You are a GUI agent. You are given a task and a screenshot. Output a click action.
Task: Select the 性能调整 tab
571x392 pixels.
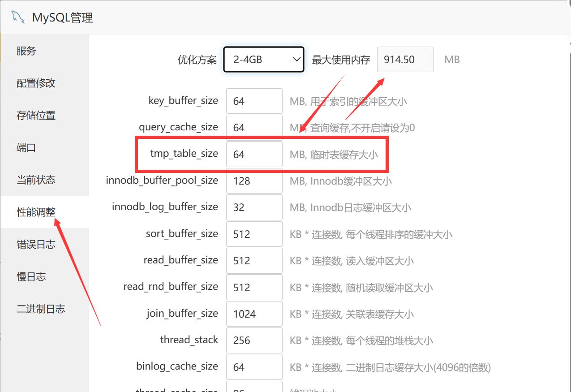[36, 212]
